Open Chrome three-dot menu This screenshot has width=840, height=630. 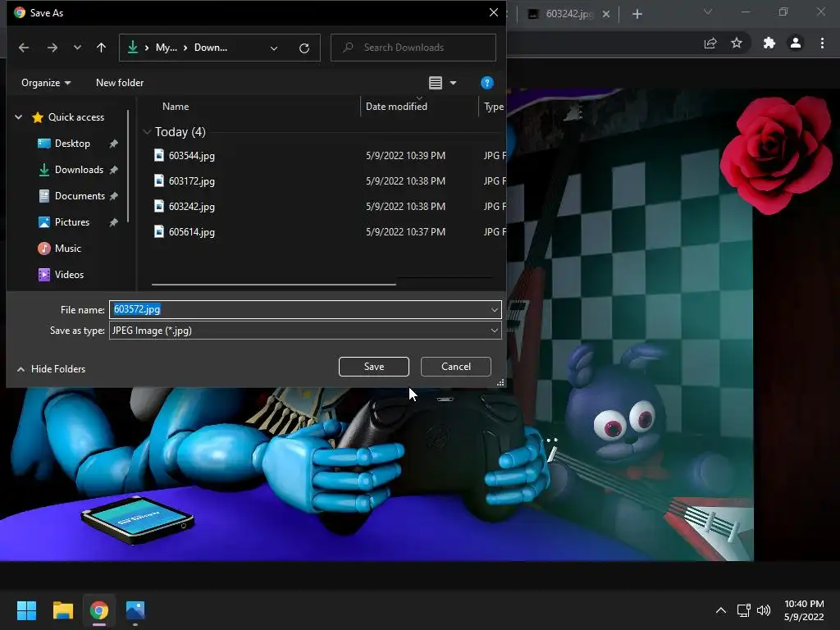tap(822, 43)
